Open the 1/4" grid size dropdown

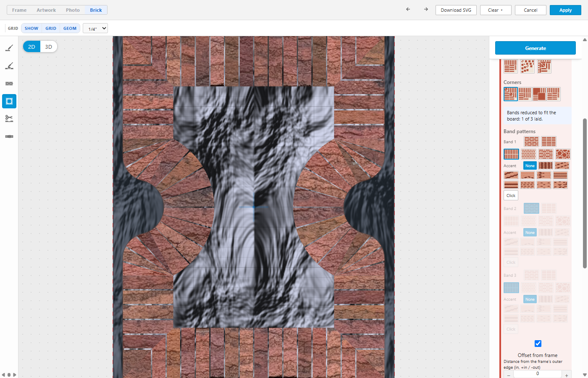pyautogui.click(x=95, y=29)
